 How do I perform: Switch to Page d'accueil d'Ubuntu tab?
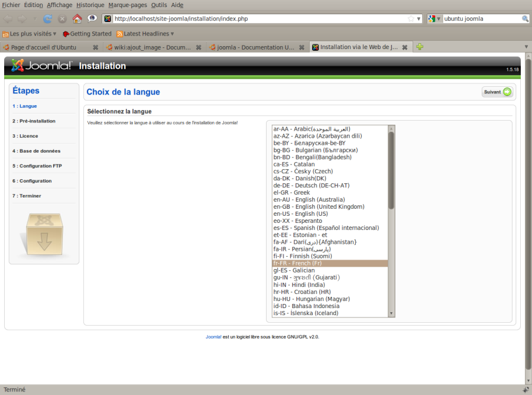point(51,47)
